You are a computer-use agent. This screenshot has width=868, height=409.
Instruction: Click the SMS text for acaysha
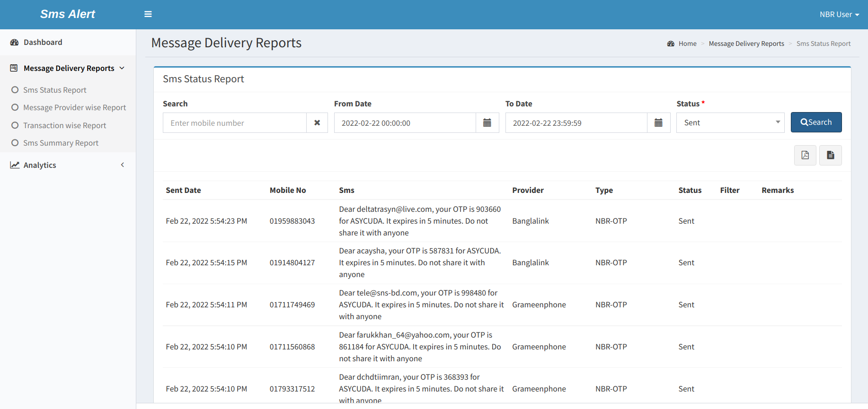click(420, 262)
